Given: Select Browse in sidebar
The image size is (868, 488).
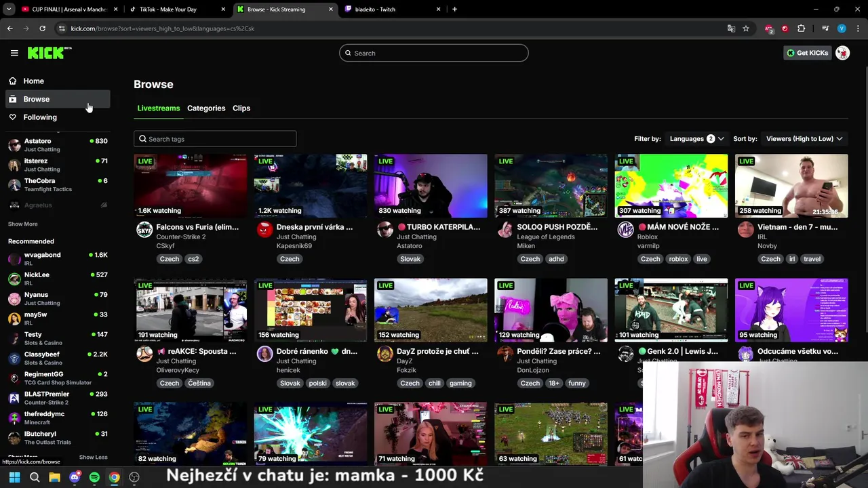Looking at the screenshot, I should [x=58, y=99].
